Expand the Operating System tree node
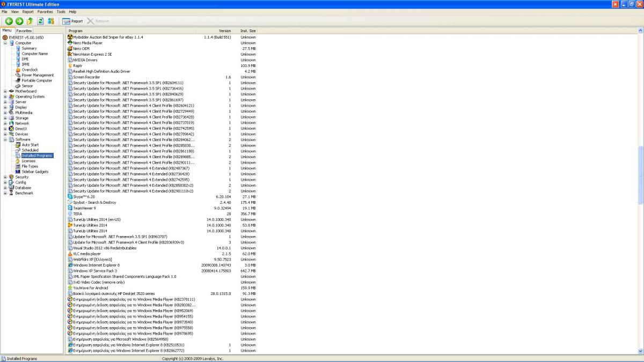644x362 pixels. click(5, 97)
